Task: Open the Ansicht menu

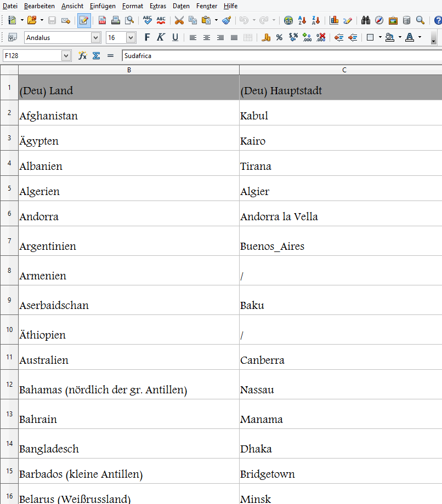Action: (x=72, y=6)
